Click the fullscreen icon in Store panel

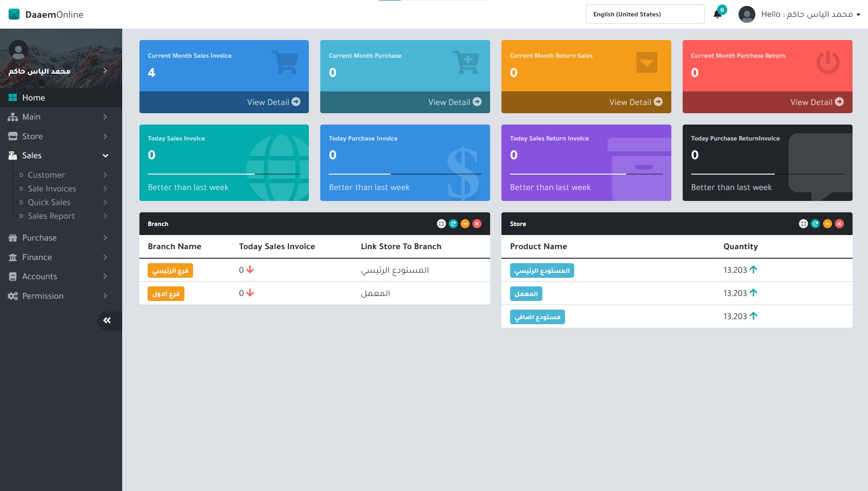point(803,224)
